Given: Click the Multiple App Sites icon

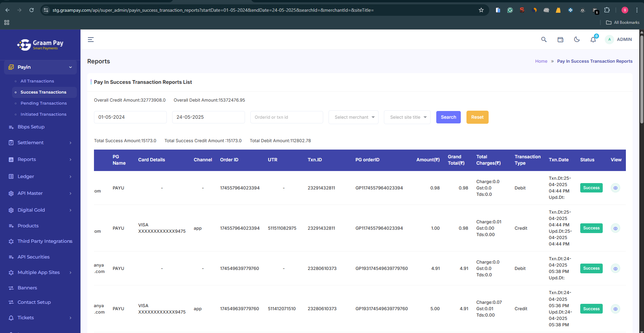Looking at the screenshot, I should click(11, 272).
